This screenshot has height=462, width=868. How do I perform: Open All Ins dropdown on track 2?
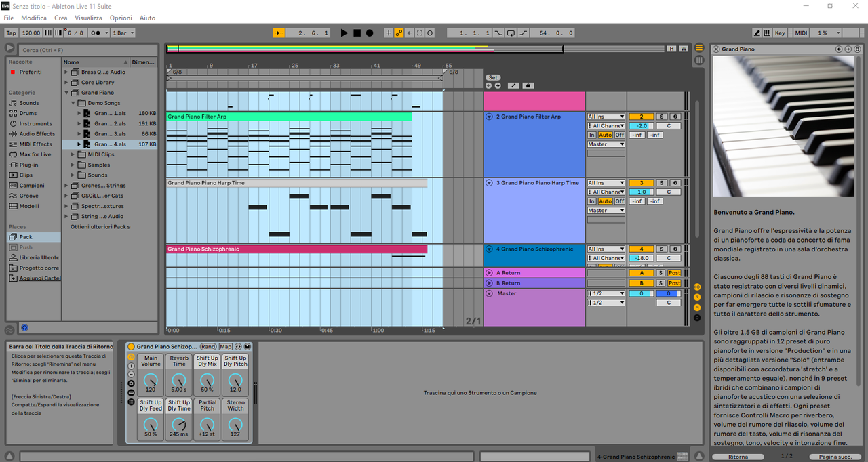[606, 117]
